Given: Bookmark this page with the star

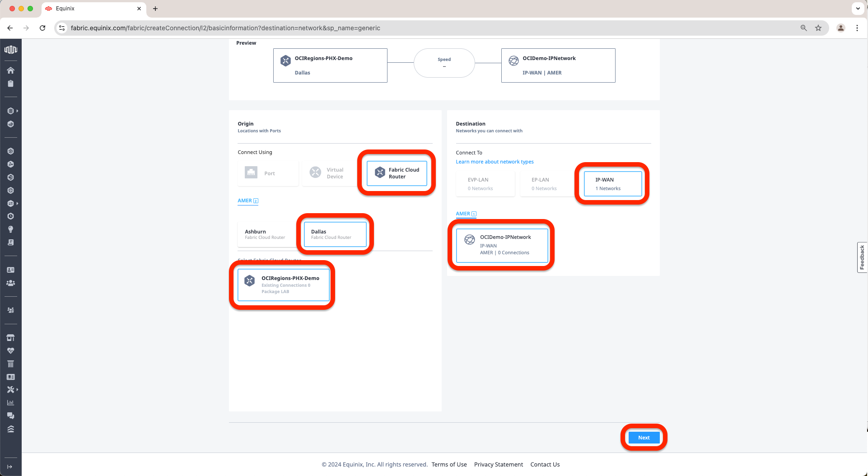Looking at the screenshot, I should click(x=818, y=28).
